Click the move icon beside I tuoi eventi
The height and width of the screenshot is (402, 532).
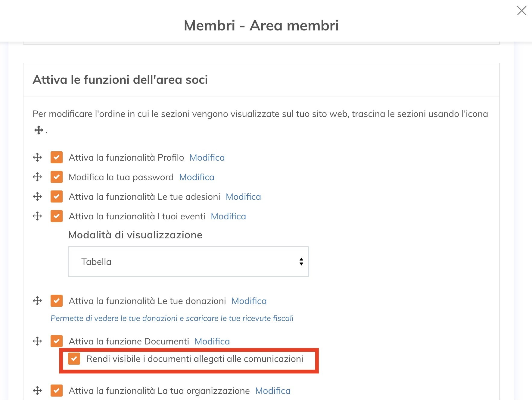pyautogui.click(x=37, y=216)
